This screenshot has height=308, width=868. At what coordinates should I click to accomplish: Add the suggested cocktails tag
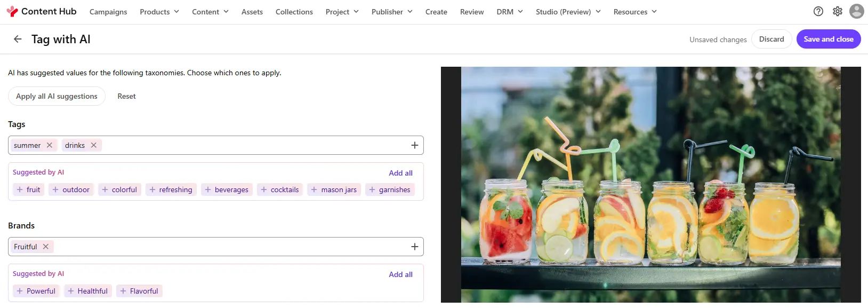click(x=279, y=189)
